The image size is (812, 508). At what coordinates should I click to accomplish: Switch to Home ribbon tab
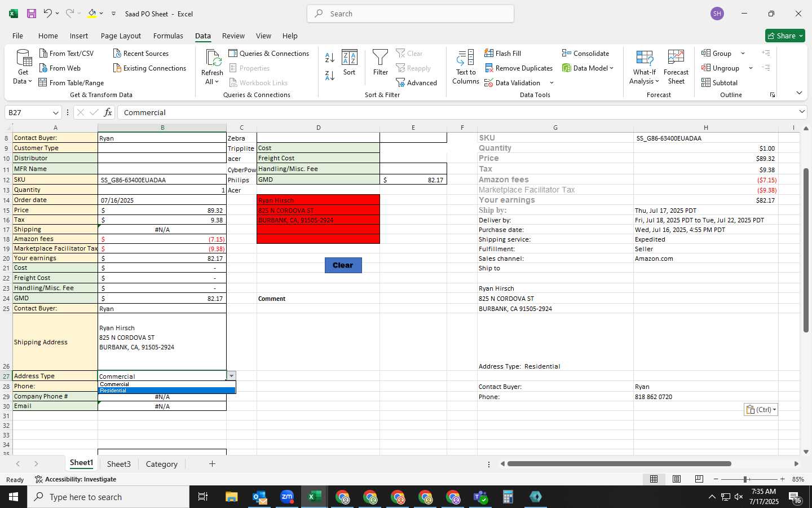pos(48,36)
